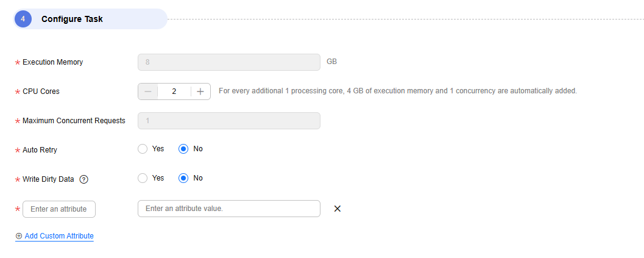This screenshot has width=644, height=258.
Task: Click the Add Custom Attribute link text
Action: click(59, 236)
